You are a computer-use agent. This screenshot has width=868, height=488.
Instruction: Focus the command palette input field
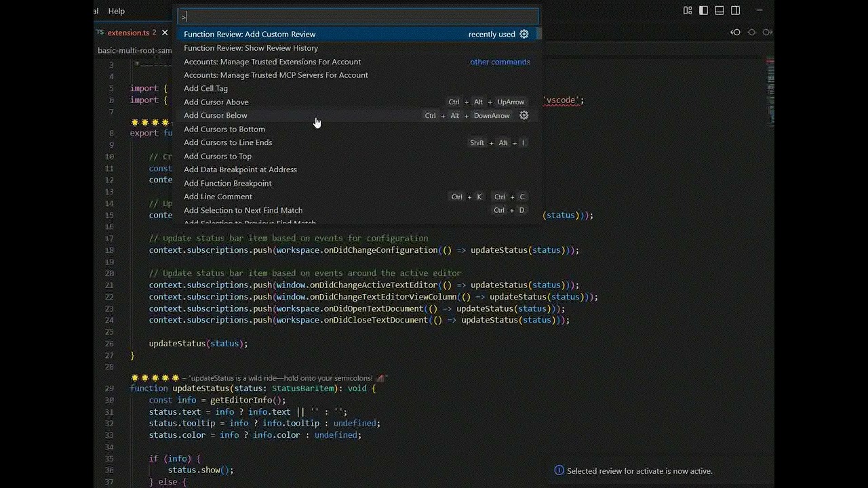(358, 16)
